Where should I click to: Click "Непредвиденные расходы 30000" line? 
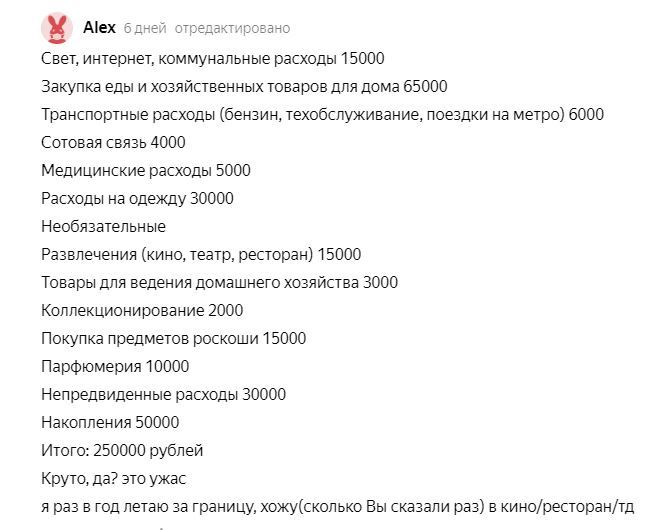[x=163, y=395]
